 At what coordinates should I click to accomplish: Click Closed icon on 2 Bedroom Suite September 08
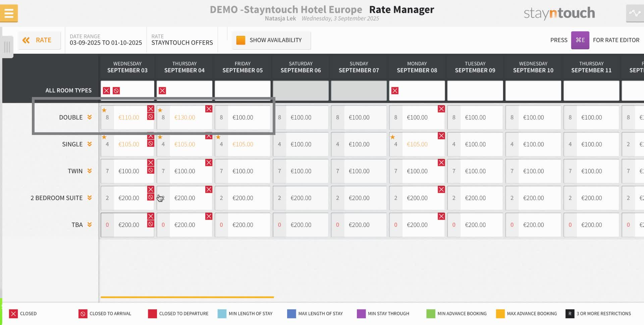click(x=441, y=189)
